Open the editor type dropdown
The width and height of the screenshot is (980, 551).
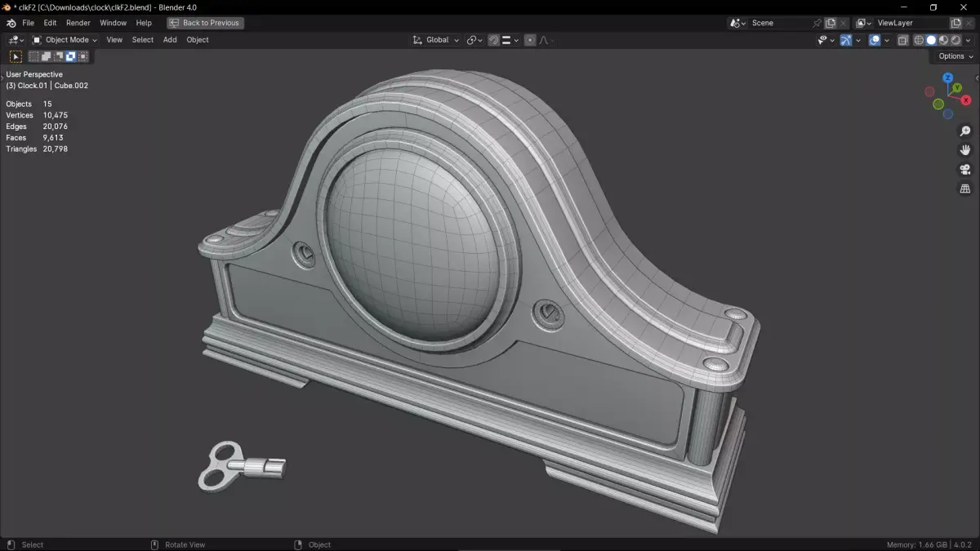tap(16, 40)
